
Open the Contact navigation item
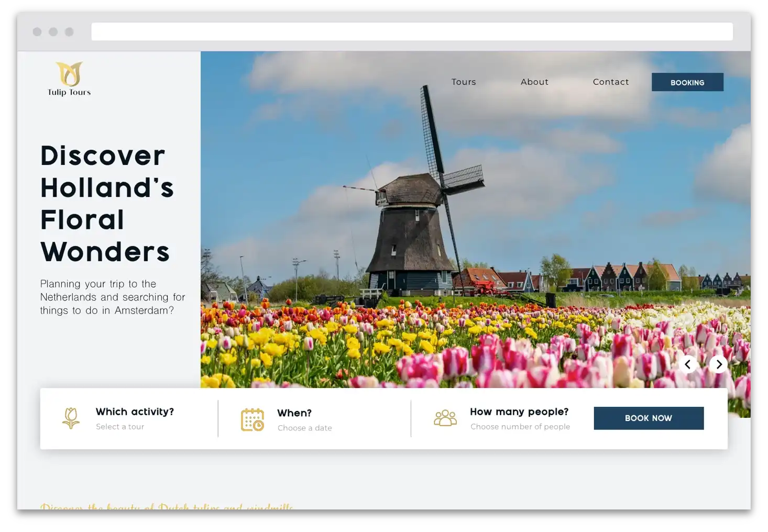[x=610, y=82]
